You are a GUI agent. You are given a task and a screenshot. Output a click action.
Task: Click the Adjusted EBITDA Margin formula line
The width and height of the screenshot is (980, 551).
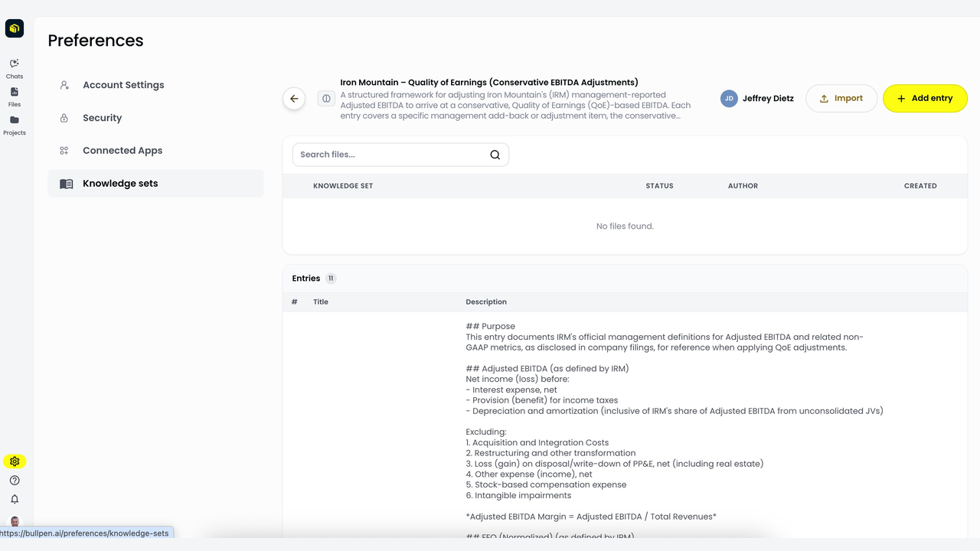pyautogui.click(x=591, y=517)
